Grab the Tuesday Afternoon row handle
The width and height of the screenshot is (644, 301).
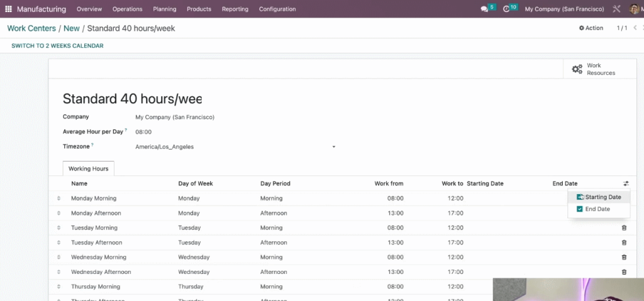[58, 243]
